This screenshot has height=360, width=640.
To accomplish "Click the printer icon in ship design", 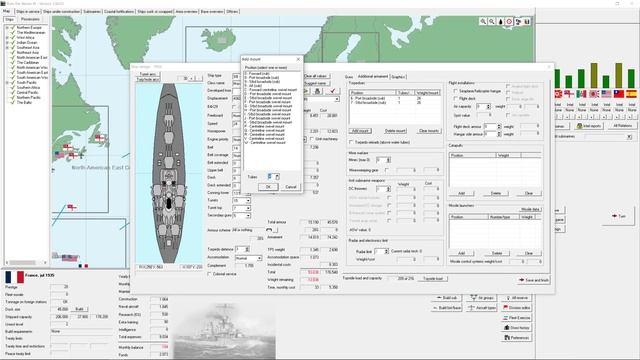I will point(318,91).
